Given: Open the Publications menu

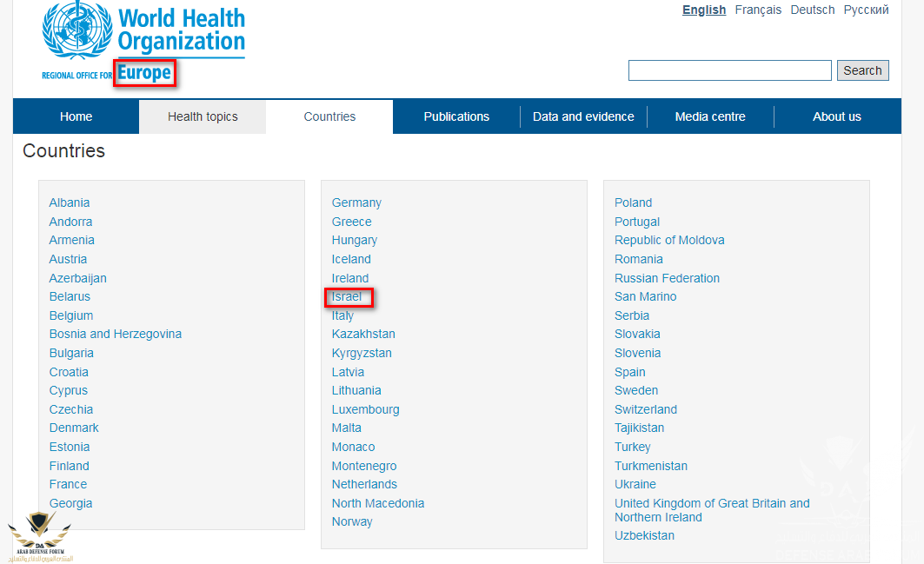Looking at the screenshot, I should [x=456, y=116].
